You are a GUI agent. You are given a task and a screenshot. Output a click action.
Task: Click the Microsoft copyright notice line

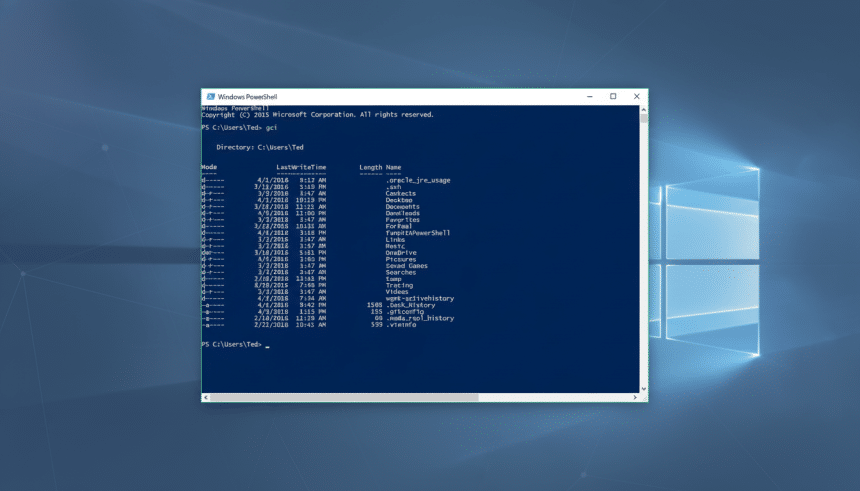[x=318, y=115]
